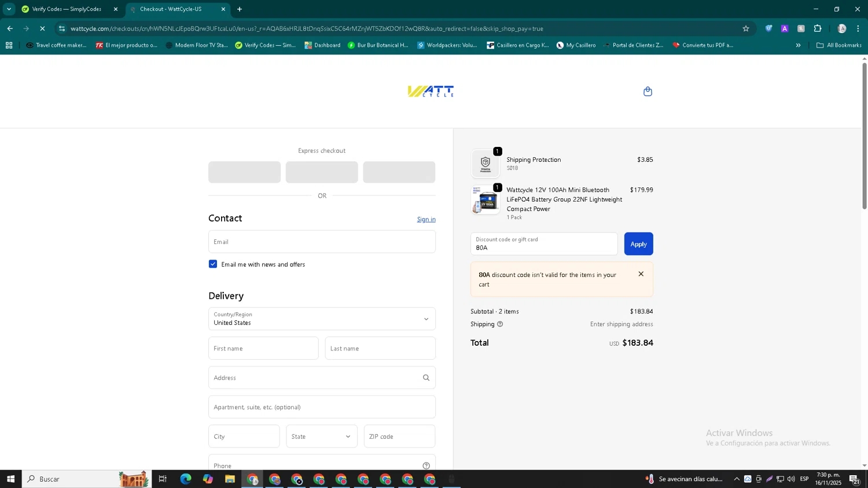Open the Chrome three-dot menu
The height and width of the screenshot is (488, 868).
pos(858,28)
